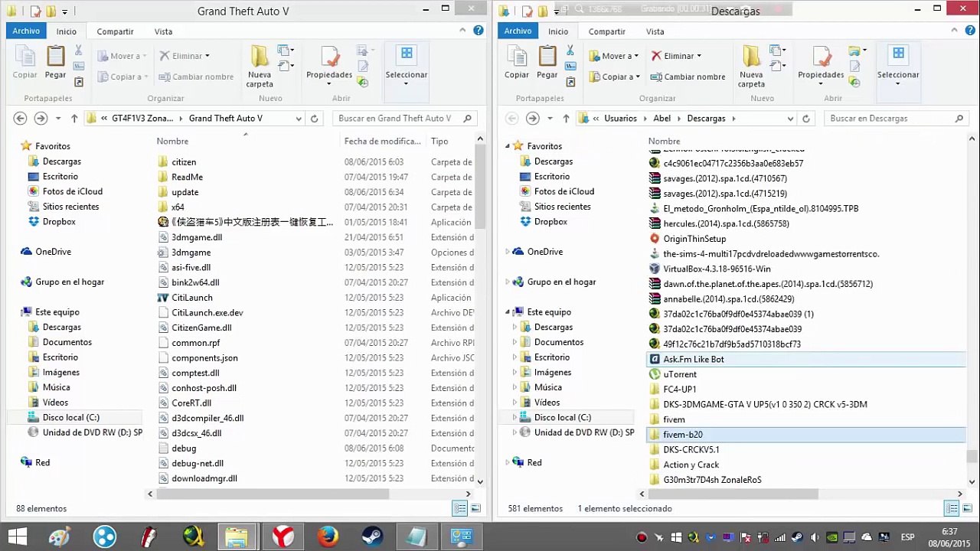Image resolution: width=980 pixels, height=551 pixels.
Task: Click the Copiar icon in the Descargas window
Action: pos(517,62)
